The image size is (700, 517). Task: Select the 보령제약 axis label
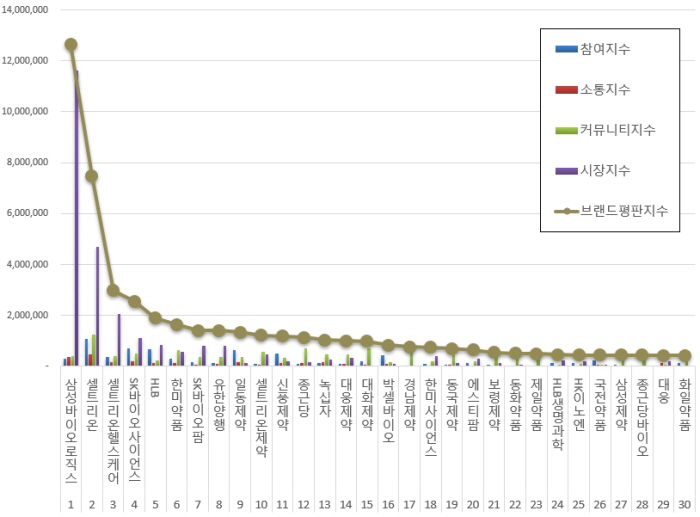click(x=494, y=404)
